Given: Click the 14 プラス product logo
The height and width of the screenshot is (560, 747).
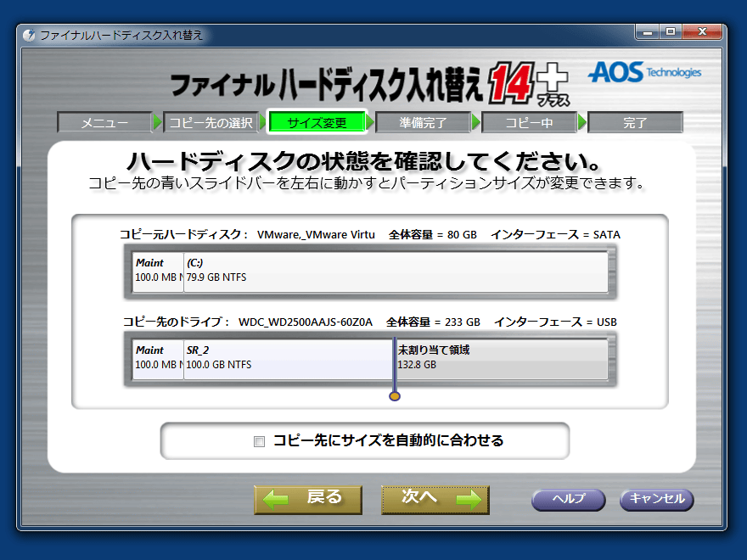Looking at the screenshot, I should coord(530,84).
